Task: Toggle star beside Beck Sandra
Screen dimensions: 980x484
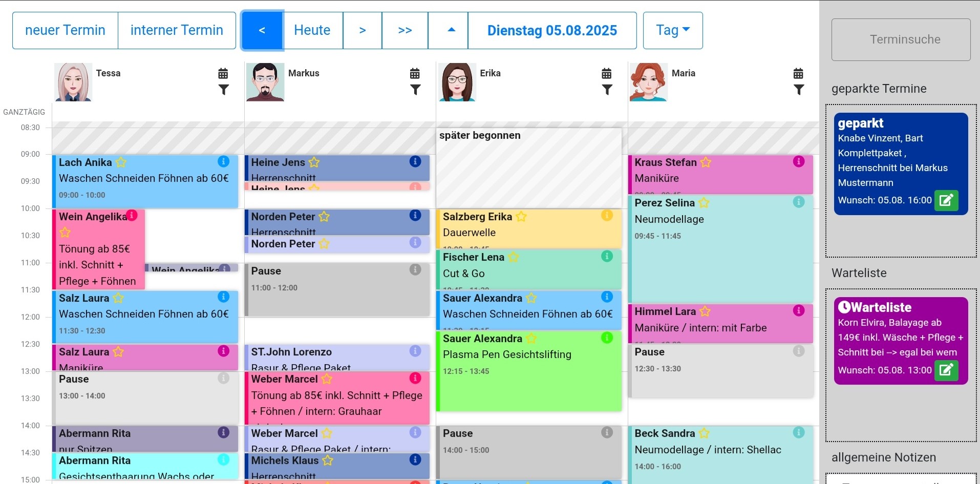Action: click(705, 433)
